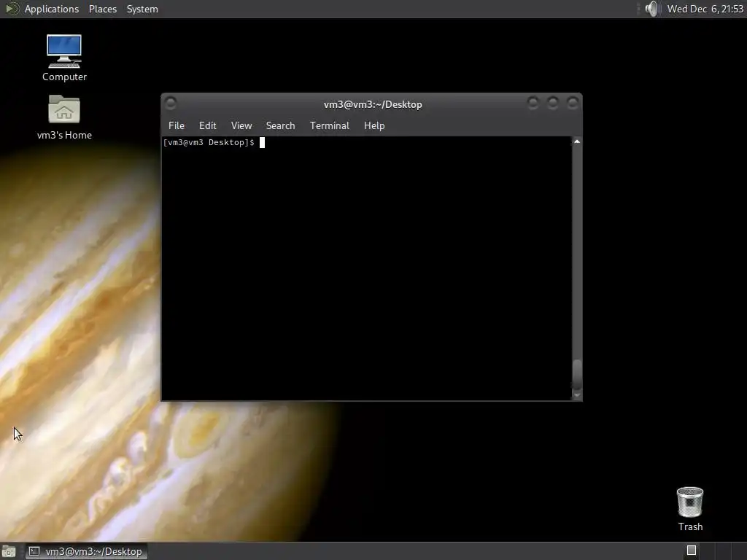This screenshot has width=747, height=560.
Task: Maximize the terminal window
Action: [553, 103]
